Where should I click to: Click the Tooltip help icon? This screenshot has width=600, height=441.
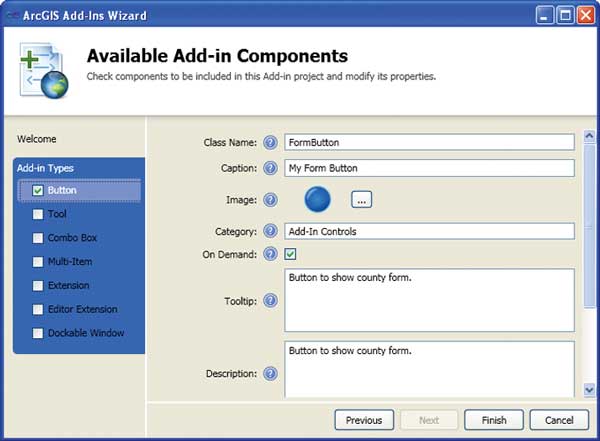(x=270, y=301)
